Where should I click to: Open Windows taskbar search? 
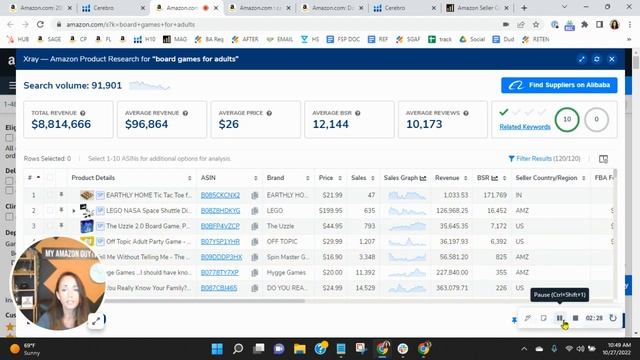point(238,349)
